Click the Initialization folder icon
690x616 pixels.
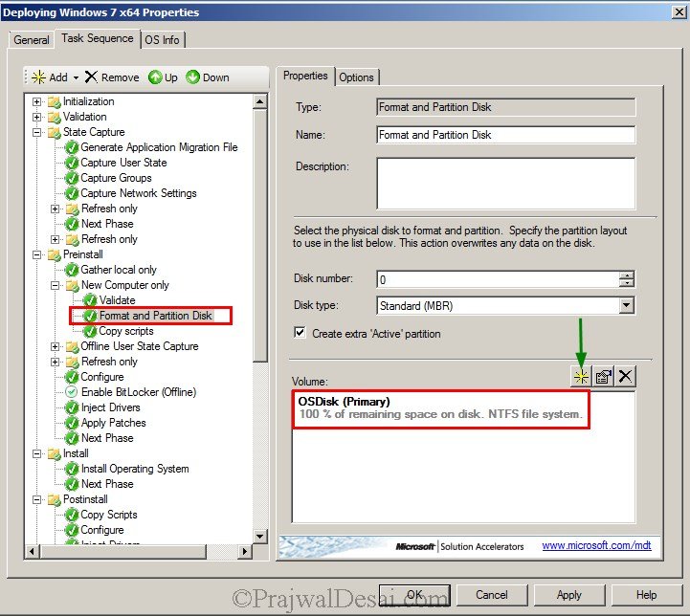55,102
